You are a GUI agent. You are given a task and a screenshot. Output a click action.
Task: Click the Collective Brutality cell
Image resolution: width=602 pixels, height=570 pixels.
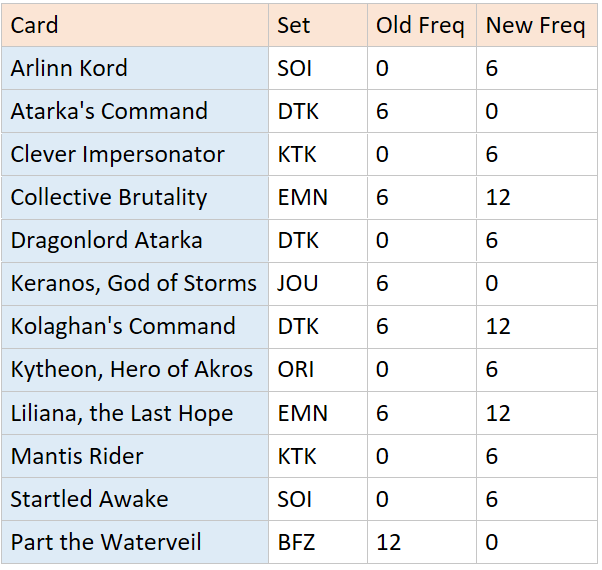pos(135,198)
